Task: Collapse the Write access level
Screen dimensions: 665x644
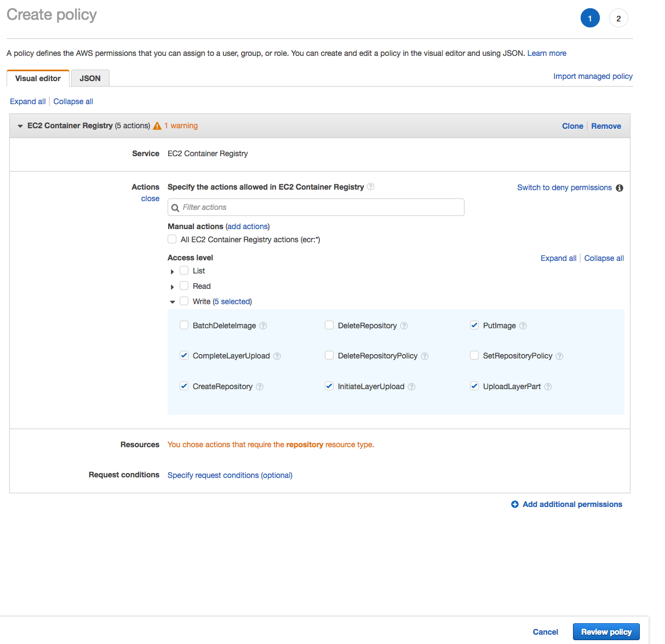Action: click(x=173, y=302)
